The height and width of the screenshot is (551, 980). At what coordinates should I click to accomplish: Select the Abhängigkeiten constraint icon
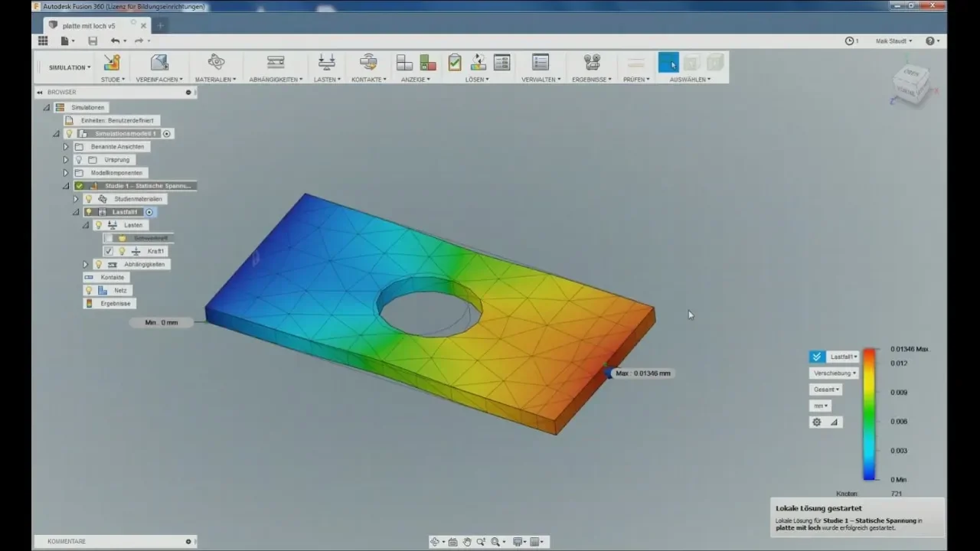pos(276,62)
